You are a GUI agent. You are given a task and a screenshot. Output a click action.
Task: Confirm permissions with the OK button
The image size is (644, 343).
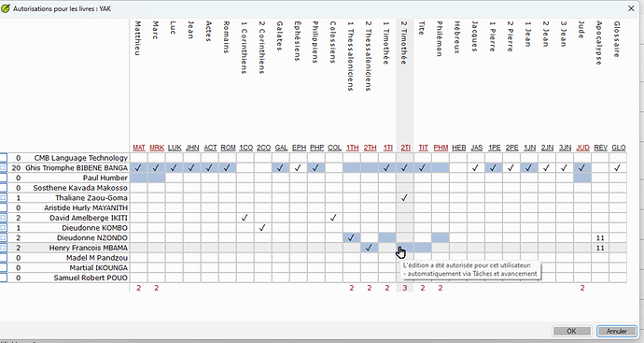pyautogui.click(x=572, y=331)
